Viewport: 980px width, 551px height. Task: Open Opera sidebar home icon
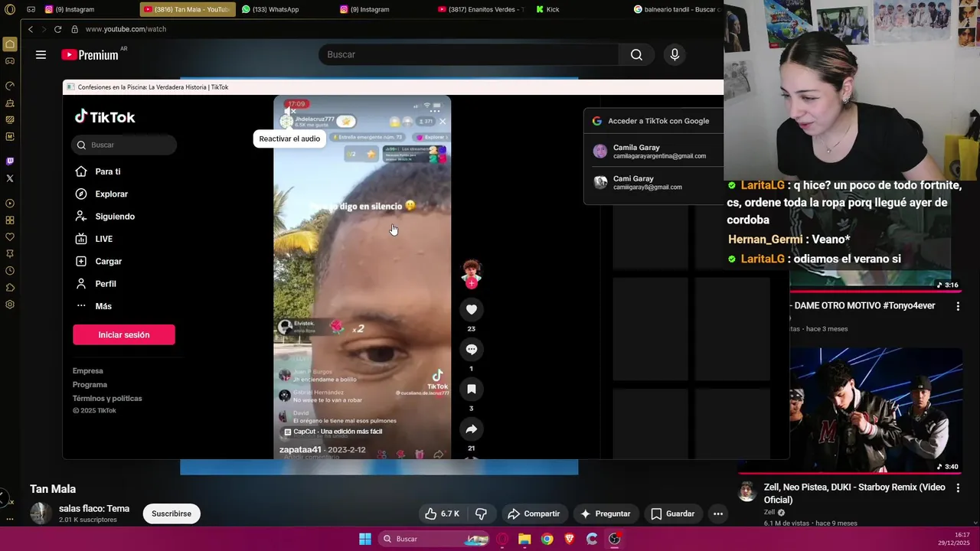10,44
